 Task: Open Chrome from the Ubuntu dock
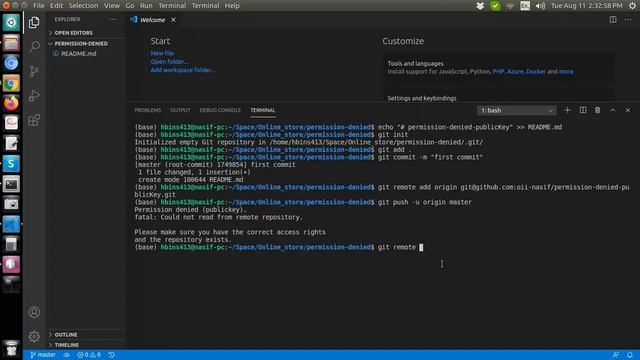pyautogui.click(x=11, y=83)
